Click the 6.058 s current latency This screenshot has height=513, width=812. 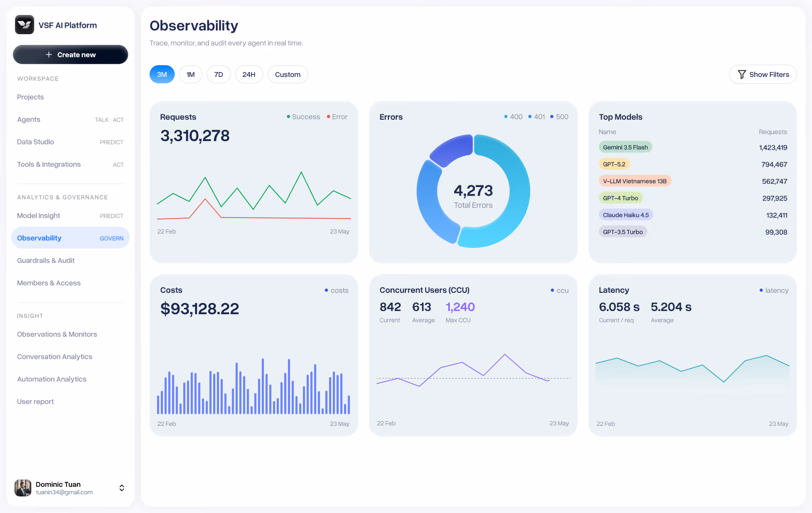coord(619,307)
